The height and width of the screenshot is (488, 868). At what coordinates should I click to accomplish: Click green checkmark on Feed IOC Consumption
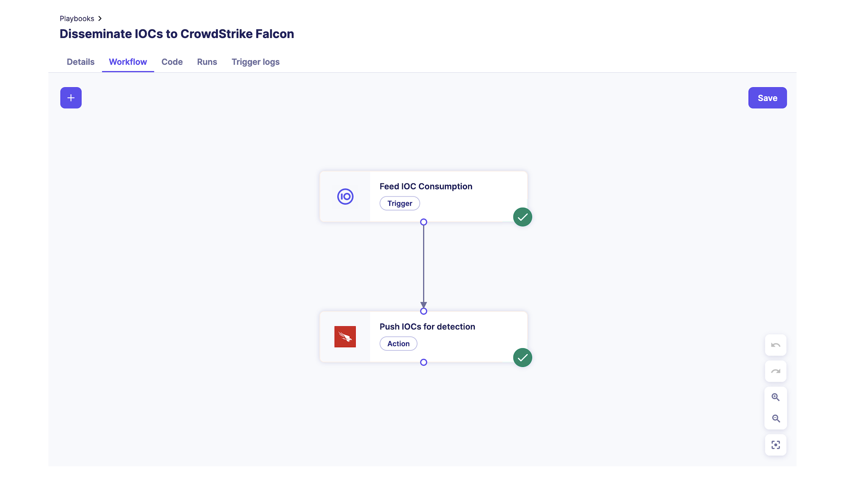point(523,217)
